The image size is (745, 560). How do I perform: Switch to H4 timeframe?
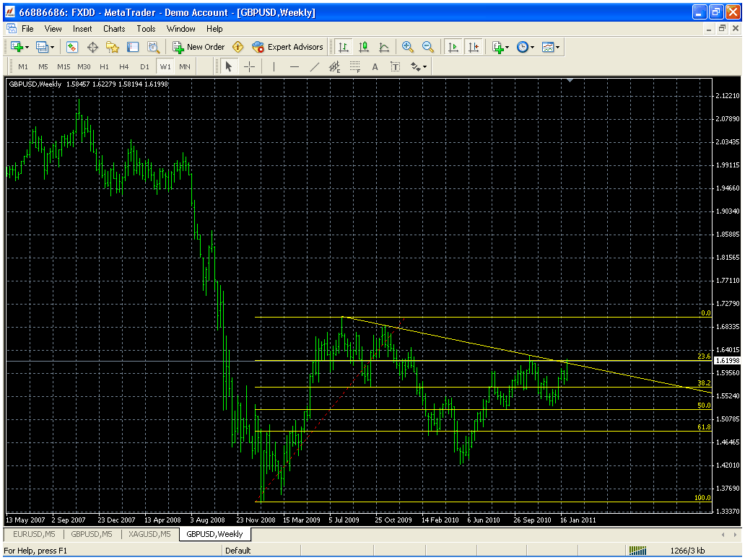pyautogui.click(x=124, y=67)
